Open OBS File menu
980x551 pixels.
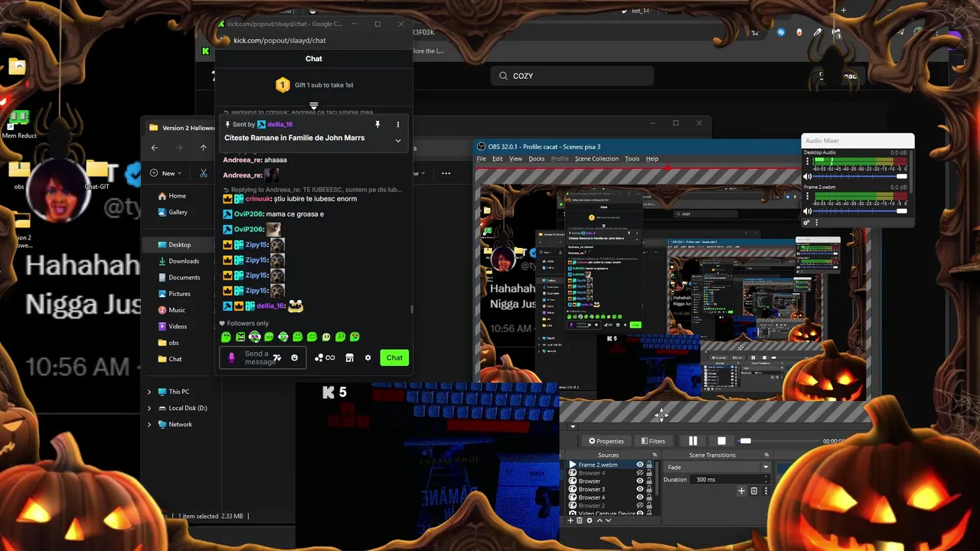point(482,158)
